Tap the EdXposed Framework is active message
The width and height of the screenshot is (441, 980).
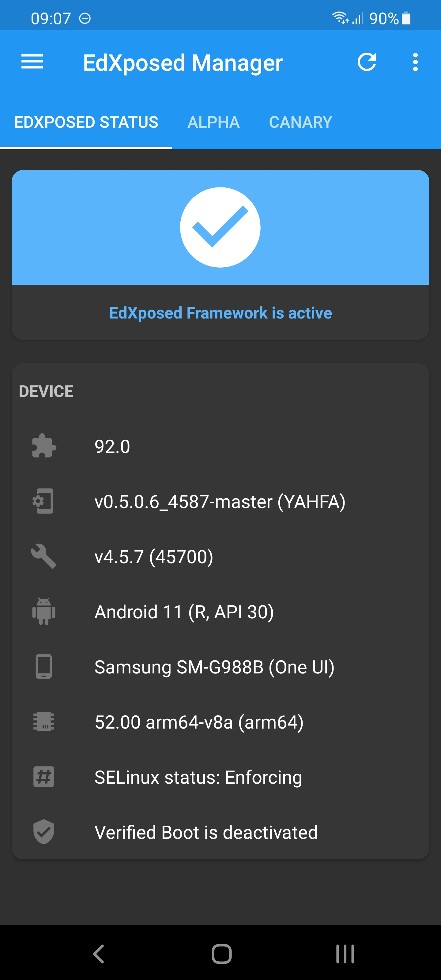pos(220,313)
